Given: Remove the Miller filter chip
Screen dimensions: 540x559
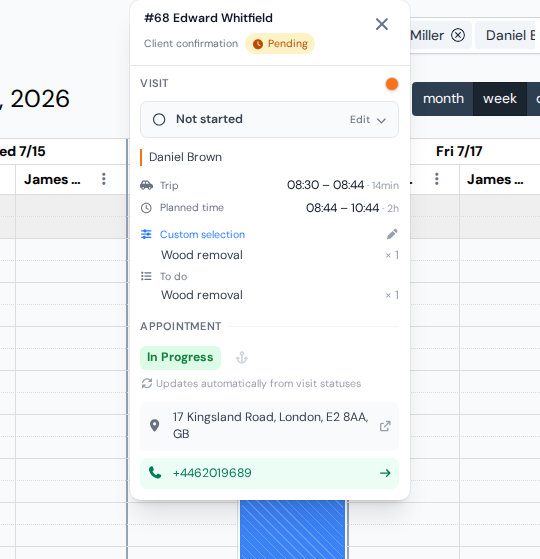Looking at the screenshot, I should point(458,35).
